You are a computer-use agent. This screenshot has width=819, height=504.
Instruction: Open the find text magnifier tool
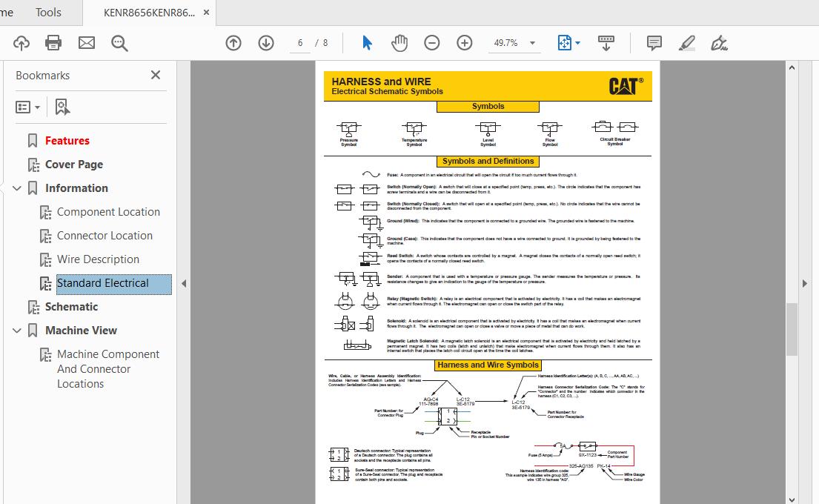(x=119, y=43)
